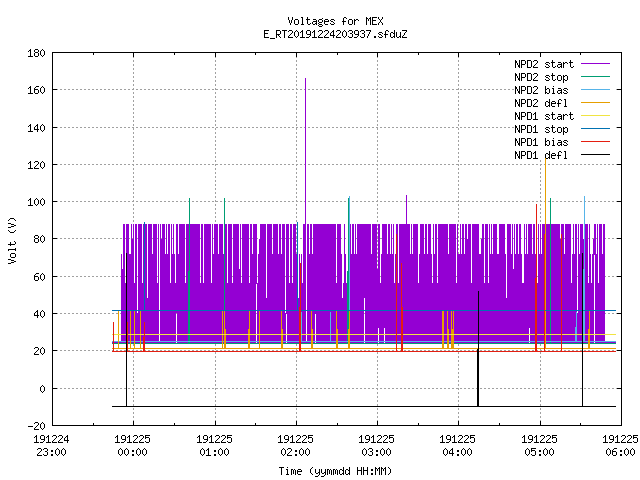
Task: Click the chart title Voltages for MEX
Action: coord(335,21)
